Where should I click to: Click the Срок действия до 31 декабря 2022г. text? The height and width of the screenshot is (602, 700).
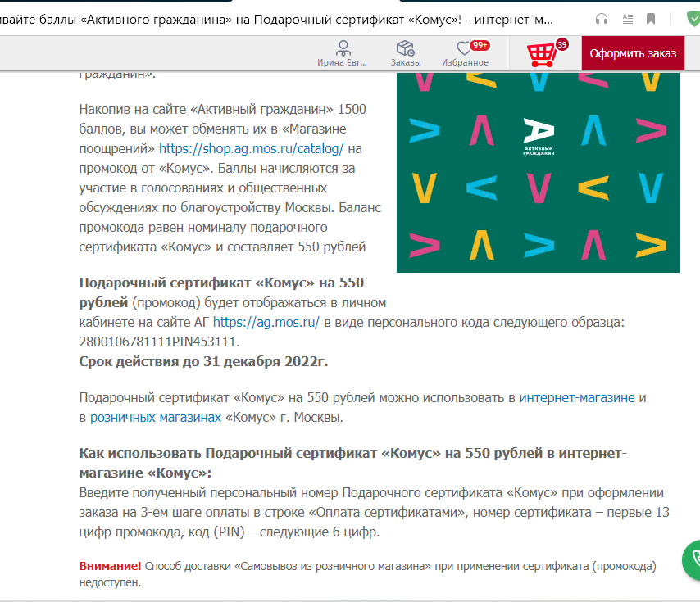click(x=203, y=361)
